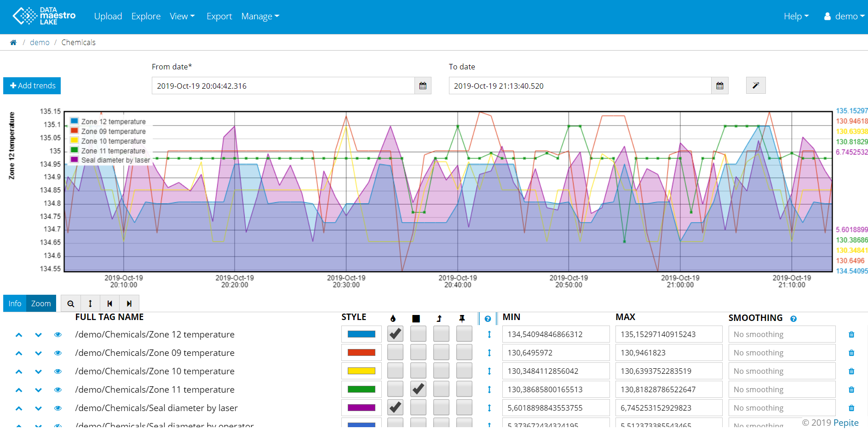Click the magnifier zoom icon below chart
This screenshot has height=429, width=868.
point(71,303)
